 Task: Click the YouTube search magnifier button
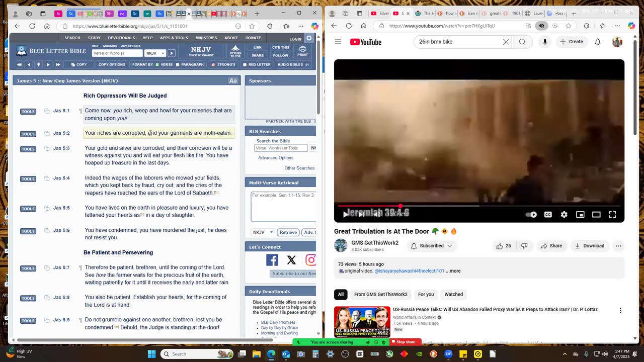pyautogui.click(x=522, y=42)
